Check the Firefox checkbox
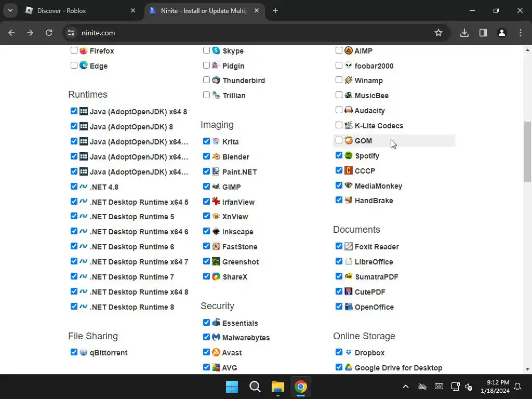This screenshot has height=399, width=532. [x=74, y=50]
